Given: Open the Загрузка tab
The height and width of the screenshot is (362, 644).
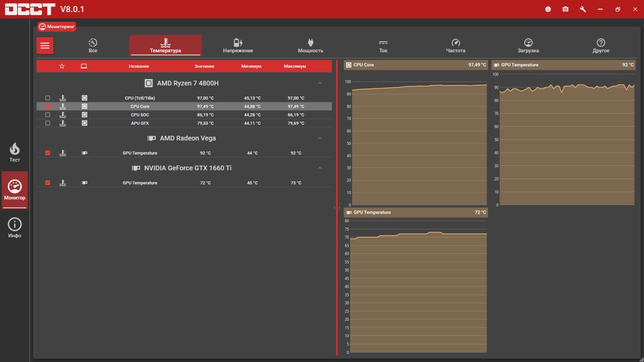Looking at the screenshot, I should (x=528, y=45).
